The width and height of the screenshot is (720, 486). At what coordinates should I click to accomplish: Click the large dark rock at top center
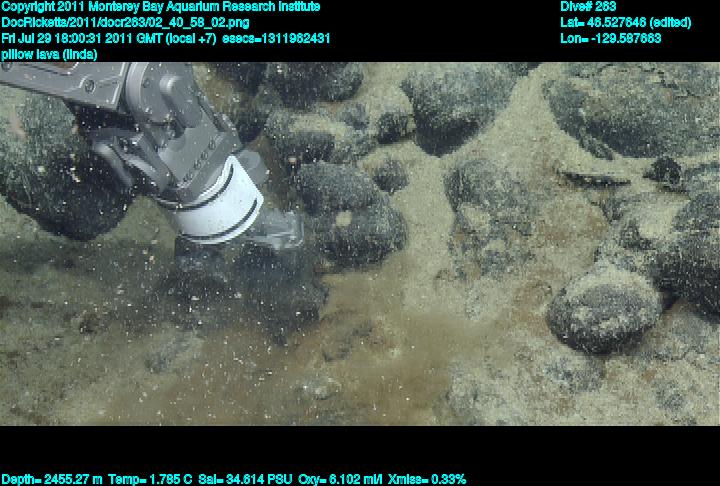pyautogui.click(x=455, y=105)
